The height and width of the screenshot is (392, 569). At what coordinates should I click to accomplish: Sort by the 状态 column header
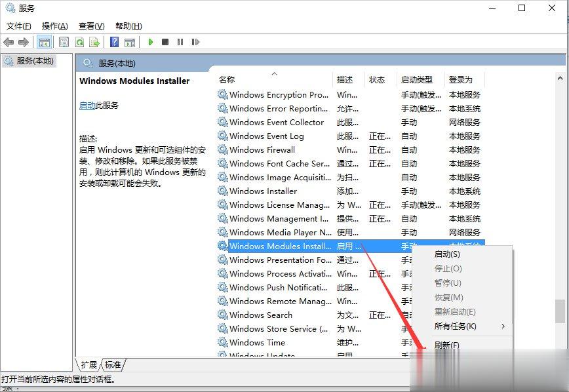click(380, 79)
